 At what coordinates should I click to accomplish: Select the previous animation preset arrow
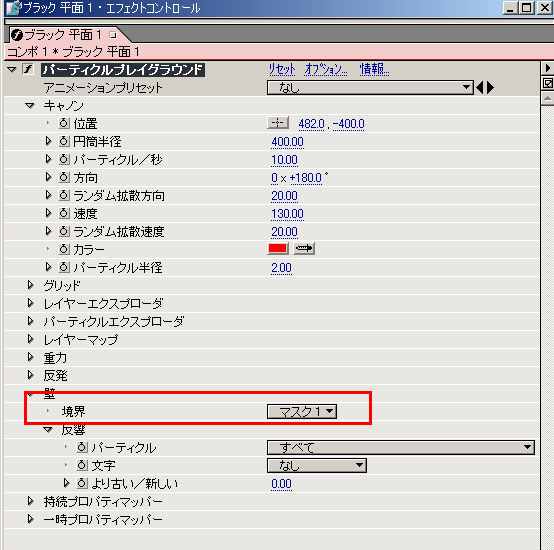coord(479,87)
